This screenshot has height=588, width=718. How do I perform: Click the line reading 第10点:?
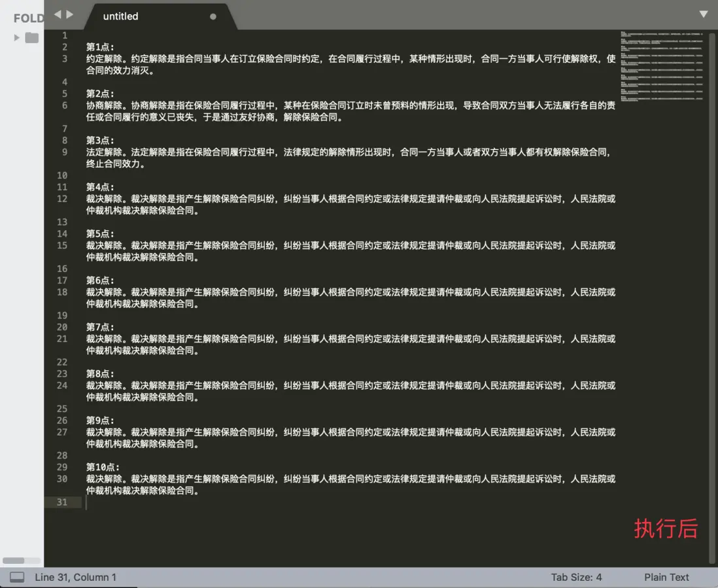[103, 467]
